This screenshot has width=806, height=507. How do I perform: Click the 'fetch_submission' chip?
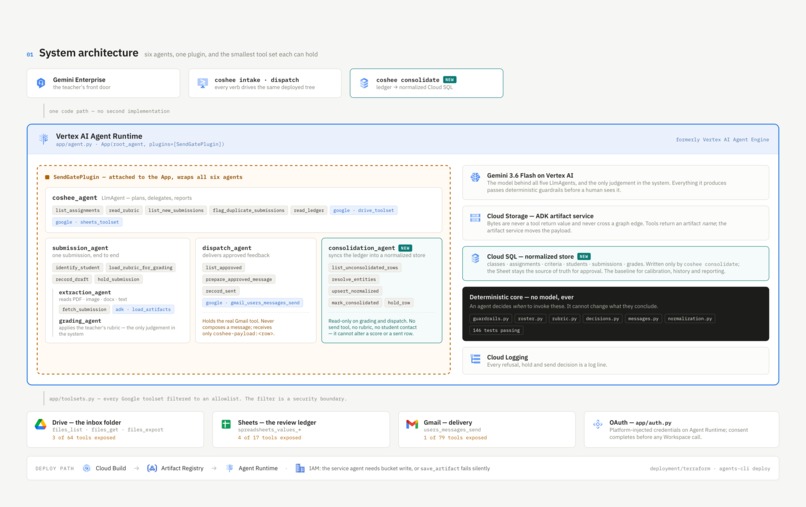pos(84,309)
